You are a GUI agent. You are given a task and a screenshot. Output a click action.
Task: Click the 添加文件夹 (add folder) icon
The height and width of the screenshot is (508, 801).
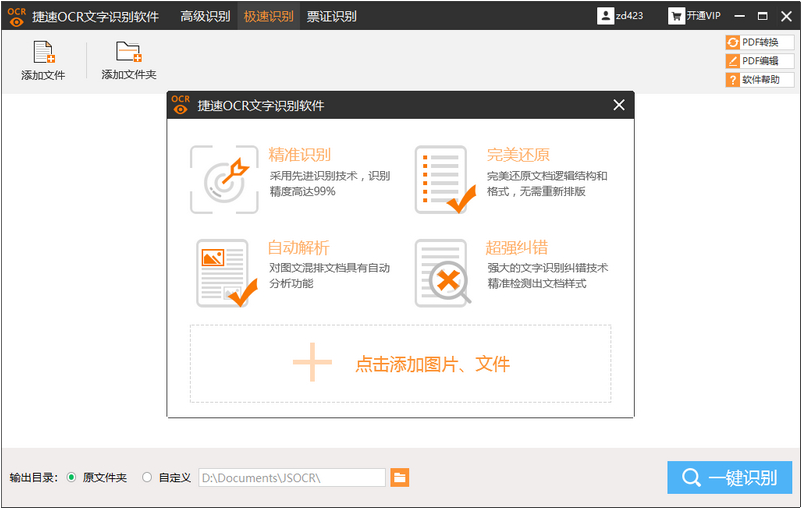(128, 52)
